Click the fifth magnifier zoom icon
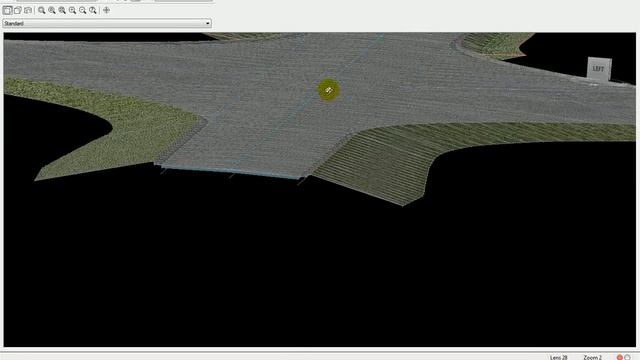Screen dimensions: 640x360 (82, 10)
